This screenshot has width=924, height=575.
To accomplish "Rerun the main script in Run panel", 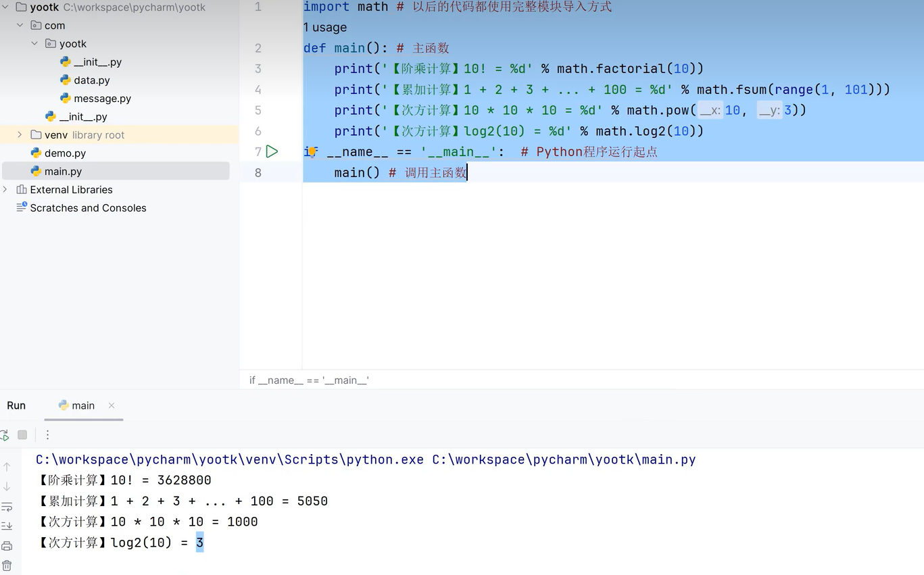I will point(5,435).
